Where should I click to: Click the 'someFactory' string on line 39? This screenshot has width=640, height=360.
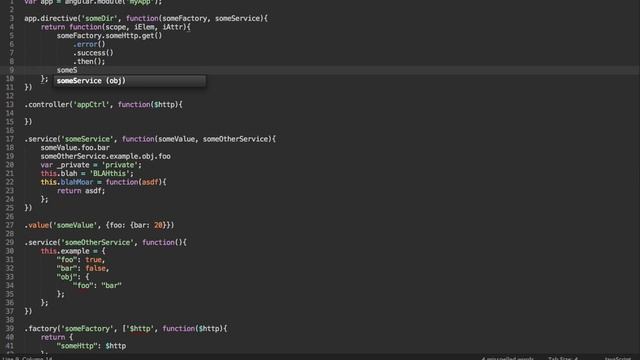(x=87, y=329)
